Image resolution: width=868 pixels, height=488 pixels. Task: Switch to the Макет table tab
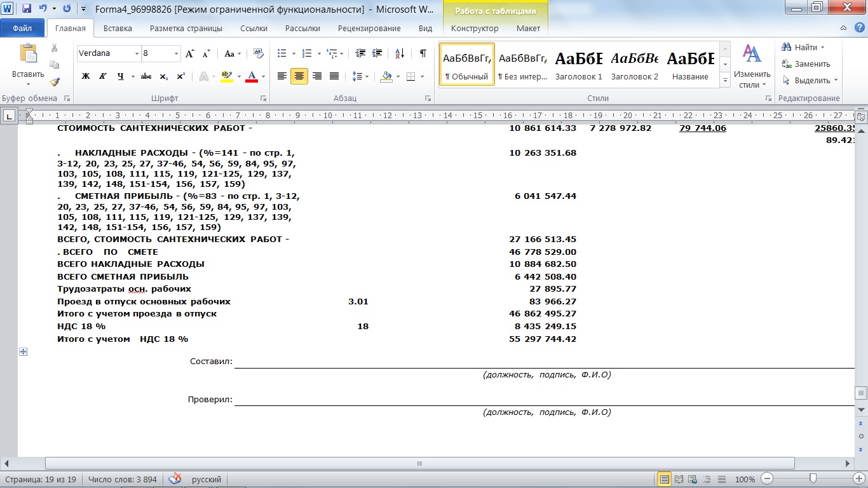point(528,28)
